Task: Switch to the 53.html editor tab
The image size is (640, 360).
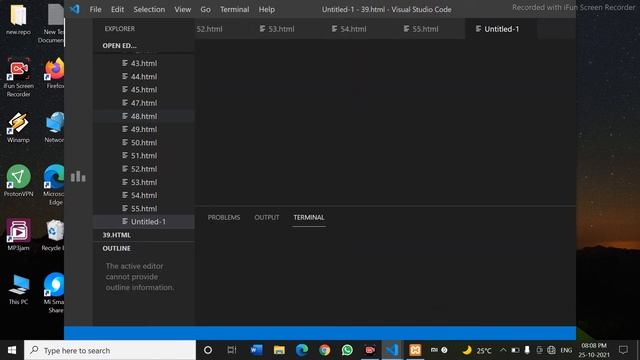Action: (x=281, y=29)
